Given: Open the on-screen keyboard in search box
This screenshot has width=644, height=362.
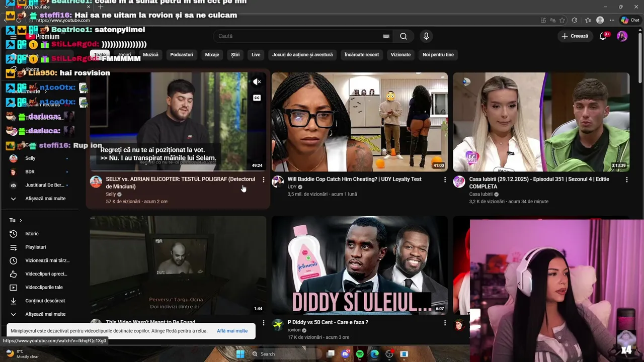Looking at the screenshot, I should pos(386,36).
